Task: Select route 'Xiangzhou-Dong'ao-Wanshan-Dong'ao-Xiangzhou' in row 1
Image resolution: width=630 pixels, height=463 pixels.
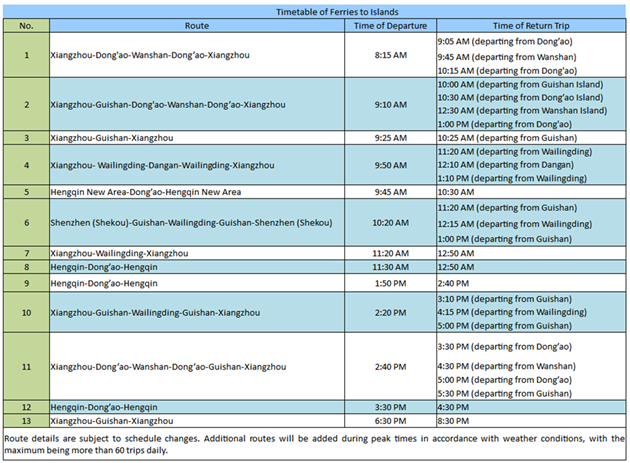Action: [x=150, y=55]
